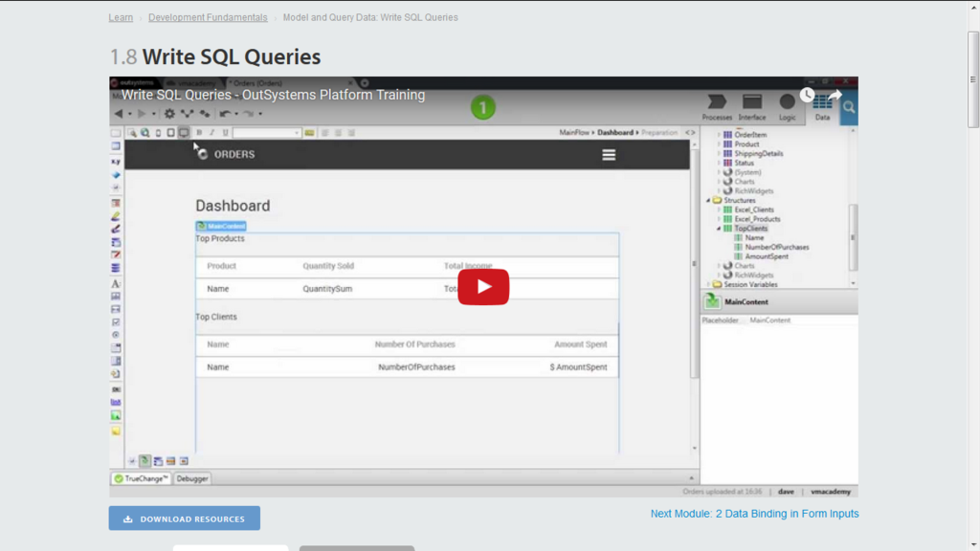980x551 pixels.
Task: Toggle tablet preview mode in the top toolbar
Action: (x=171, y=133)
